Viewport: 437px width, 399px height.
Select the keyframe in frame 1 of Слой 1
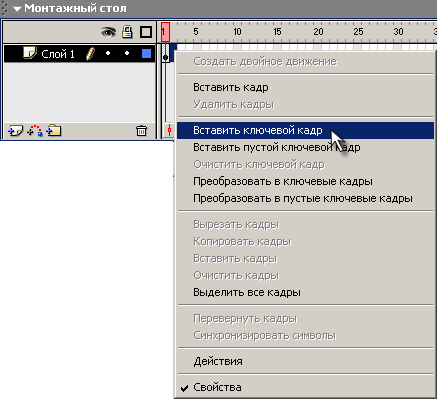click(x=166, y=53)
